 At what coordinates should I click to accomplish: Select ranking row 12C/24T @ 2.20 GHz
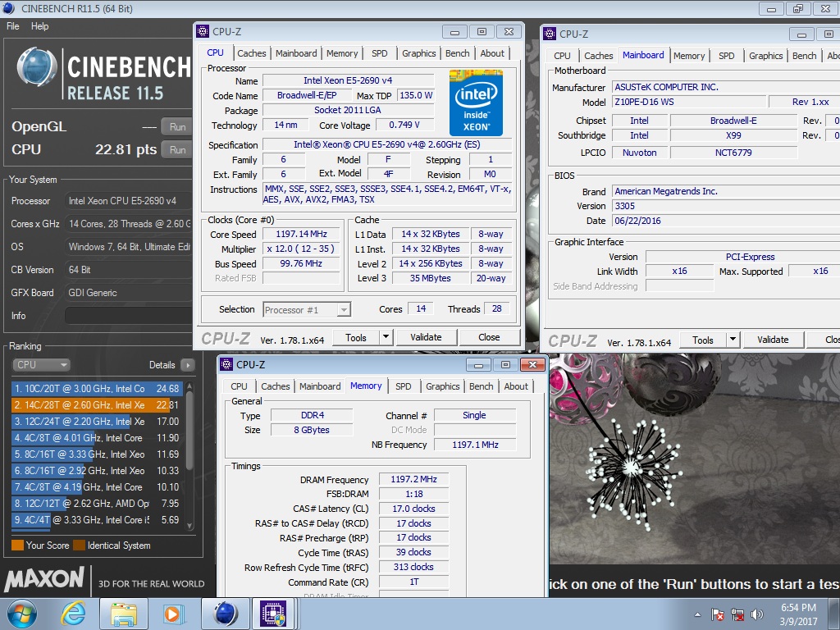pos(97,422)
